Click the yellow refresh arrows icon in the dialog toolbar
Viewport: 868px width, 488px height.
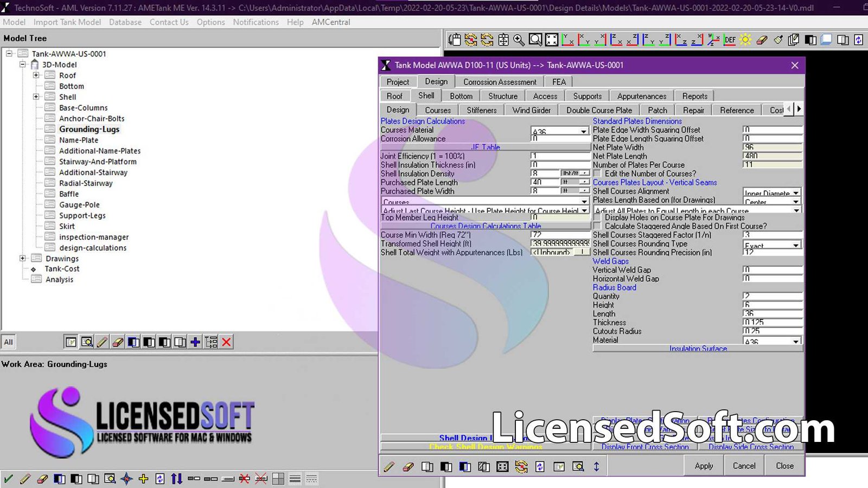(x=521, y=466)
